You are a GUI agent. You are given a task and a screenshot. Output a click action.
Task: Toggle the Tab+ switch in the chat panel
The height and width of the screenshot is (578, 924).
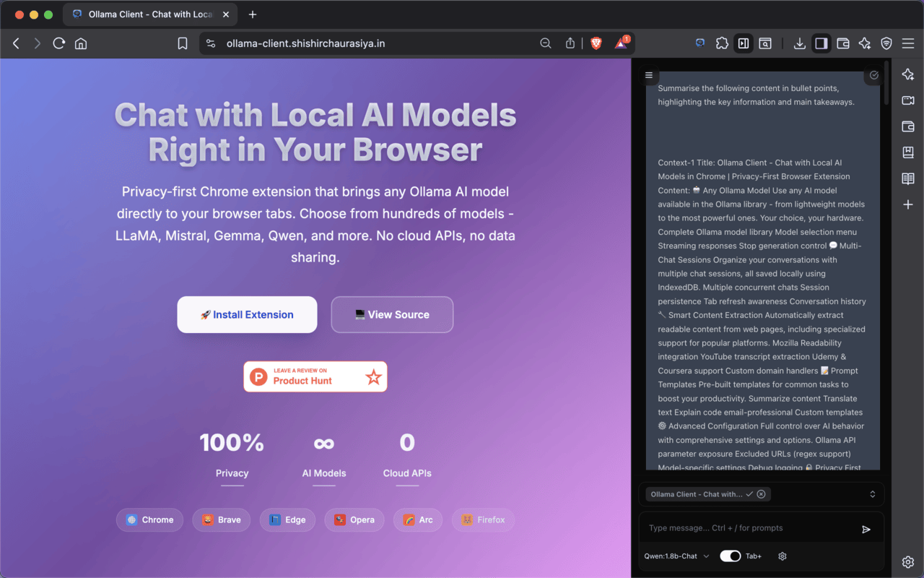[x=731, y=556]
